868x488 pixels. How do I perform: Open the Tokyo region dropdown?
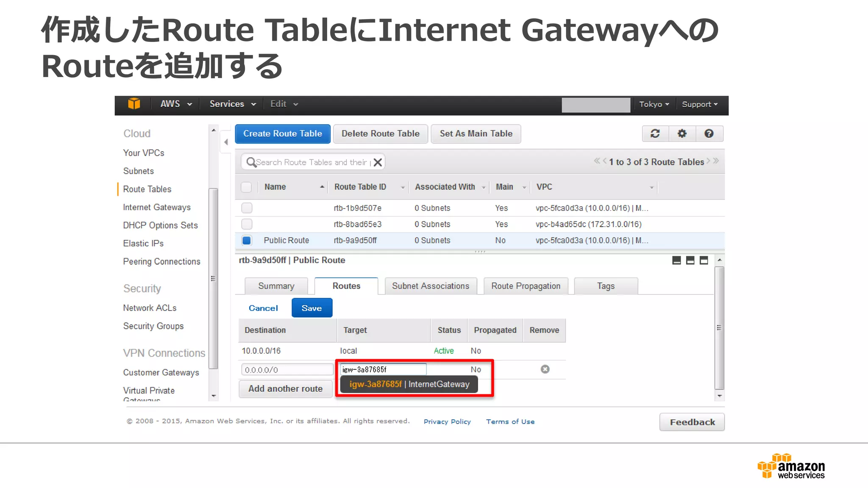pyautogui.click(x=654, y=104)
